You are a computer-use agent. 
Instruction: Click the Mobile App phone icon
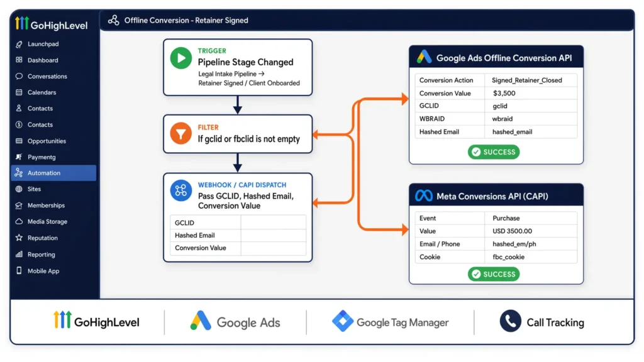(x=19, y=270)
